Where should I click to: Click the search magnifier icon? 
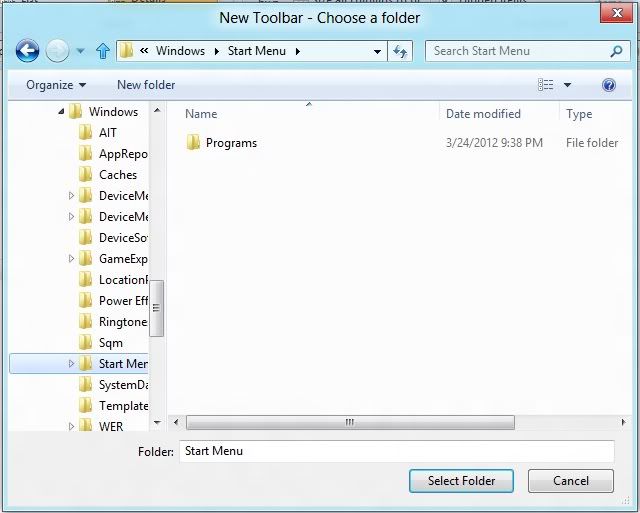click(x=616, y=51)
